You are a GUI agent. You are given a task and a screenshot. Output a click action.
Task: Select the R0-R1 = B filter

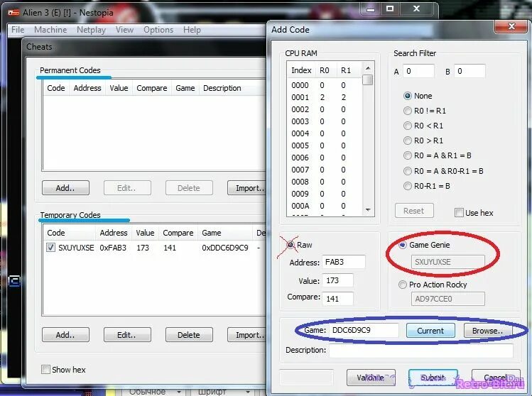click(408, 186)
